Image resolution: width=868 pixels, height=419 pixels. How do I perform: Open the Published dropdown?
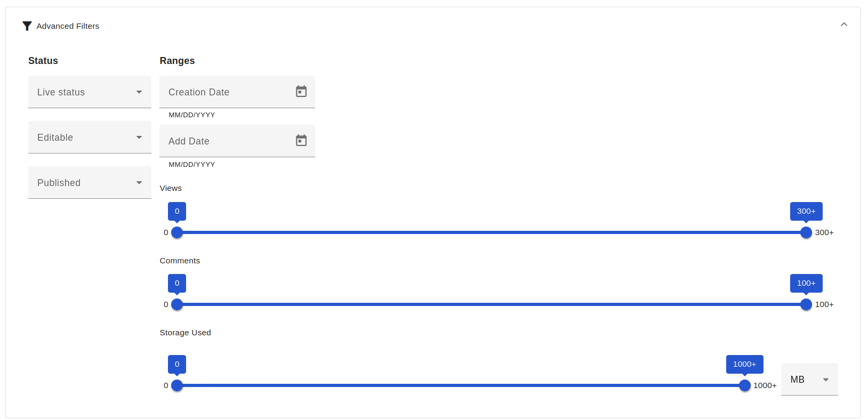click(x=90, y=182)
